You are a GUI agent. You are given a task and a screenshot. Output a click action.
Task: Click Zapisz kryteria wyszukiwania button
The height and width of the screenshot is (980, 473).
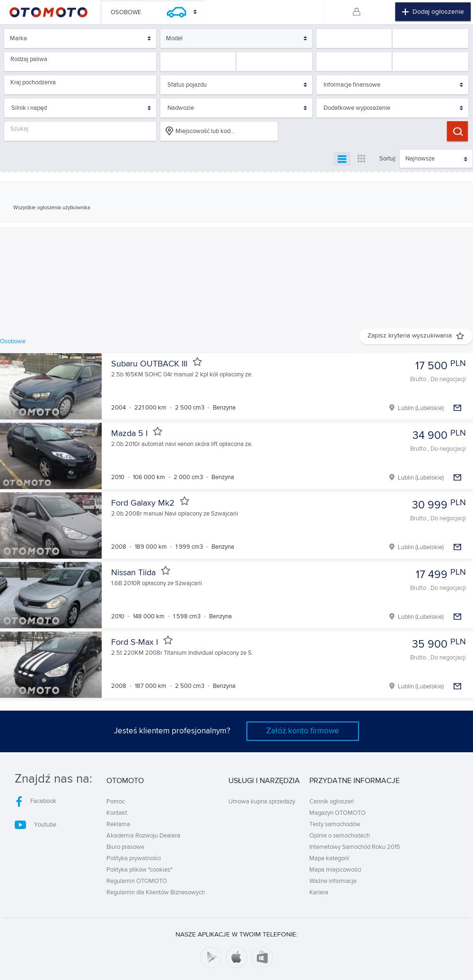point(416,336)
